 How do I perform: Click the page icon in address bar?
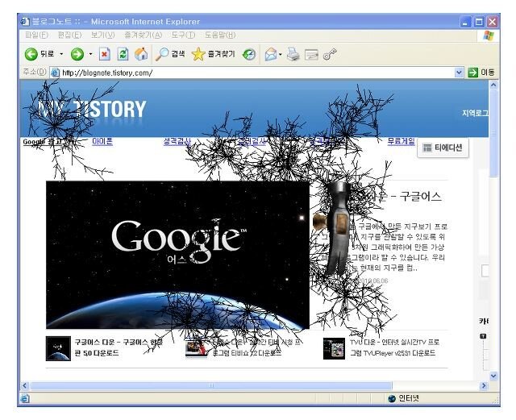(55, 73)
